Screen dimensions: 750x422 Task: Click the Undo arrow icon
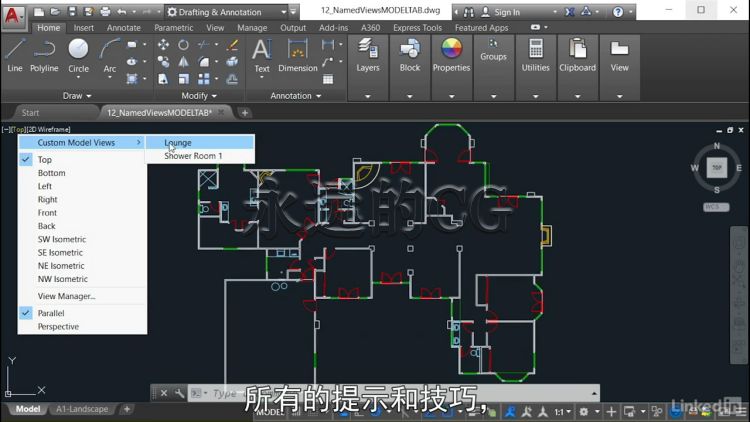click(122, 11)
